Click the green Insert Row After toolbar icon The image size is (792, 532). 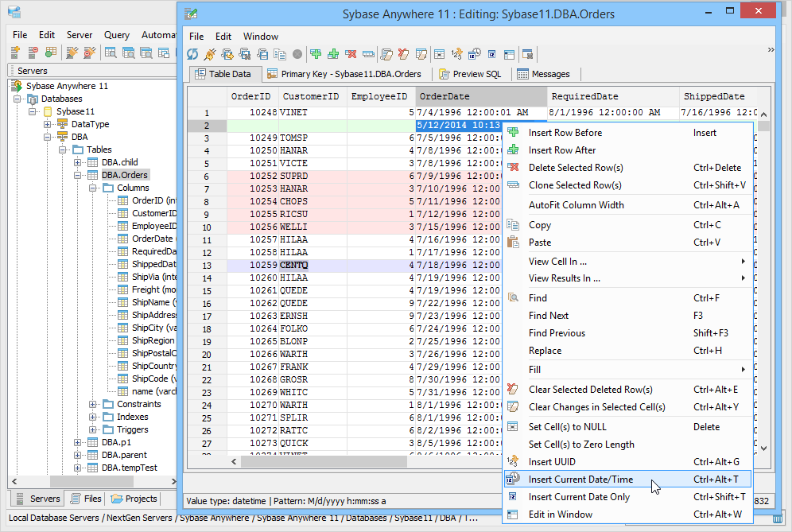pyautogui.click(x=333, y=54)
